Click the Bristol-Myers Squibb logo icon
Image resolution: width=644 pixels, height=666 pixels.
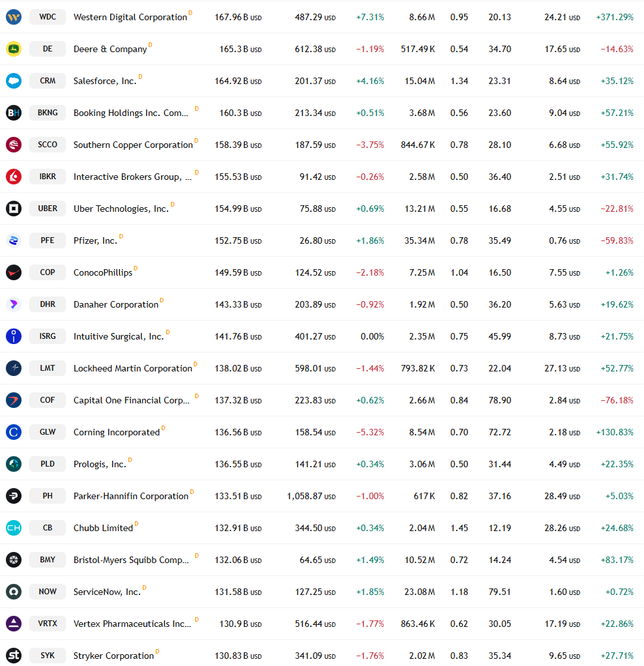pyautogui.click(x=14, y=560)
